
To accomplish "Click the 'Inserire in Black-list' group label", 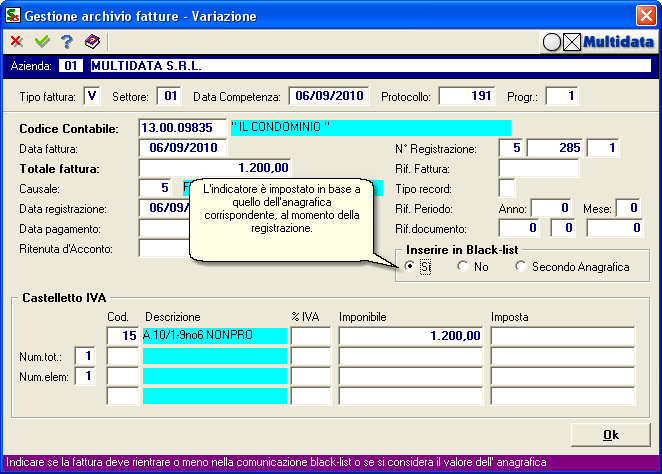I will [x=462, y=250].
